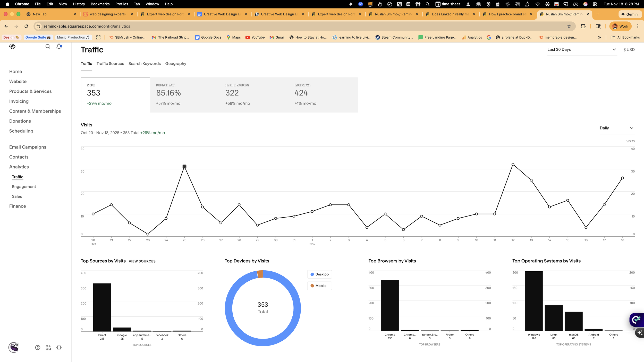
Task: Open Chrome extensions puzzle icon
Action: (x=583, y=26)
